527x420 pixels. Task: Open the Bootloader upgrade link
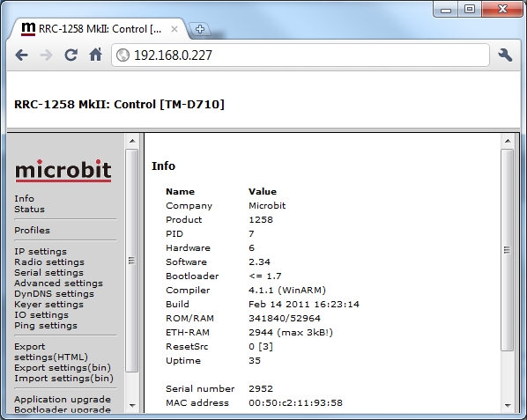coord(63,409)
